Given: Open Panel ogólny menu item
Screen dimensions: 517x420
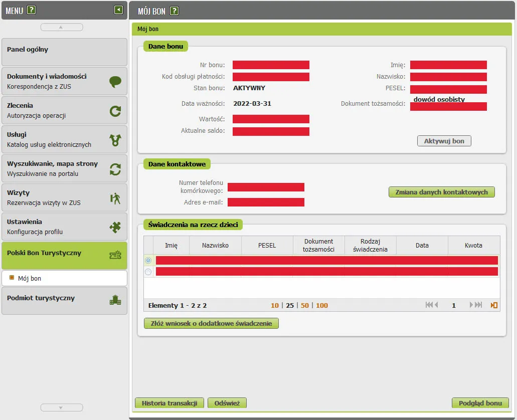Looking at the screenshot, I should tap(64, 52).
